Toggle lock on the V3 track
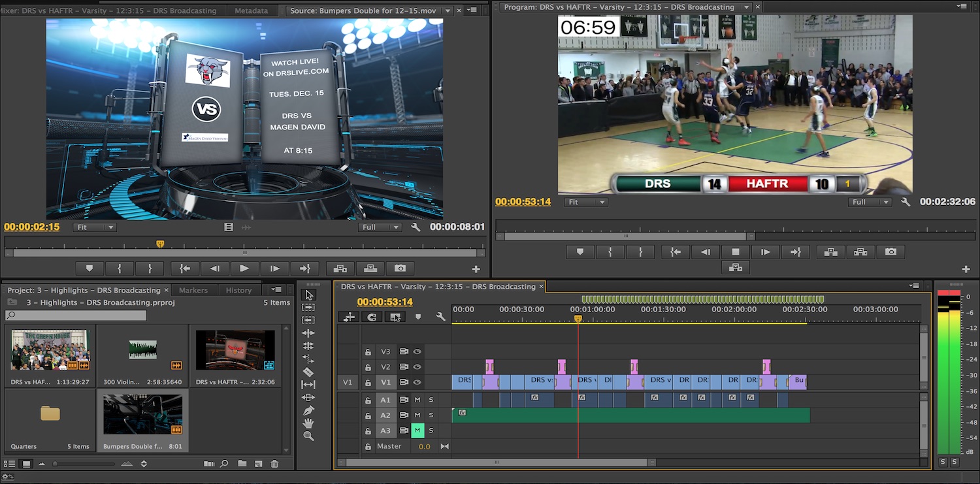 368,352
